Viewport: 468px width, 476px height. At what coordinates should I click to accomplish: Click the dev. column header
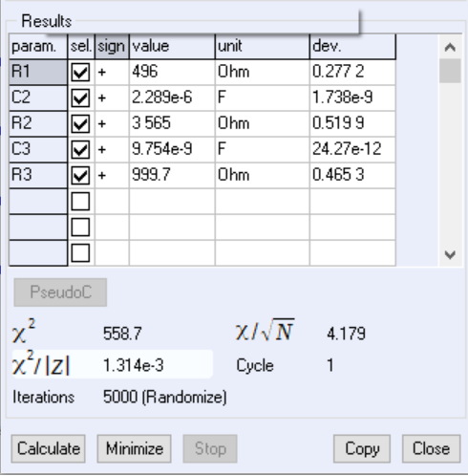pyautogui.click(x=352, y=47)
